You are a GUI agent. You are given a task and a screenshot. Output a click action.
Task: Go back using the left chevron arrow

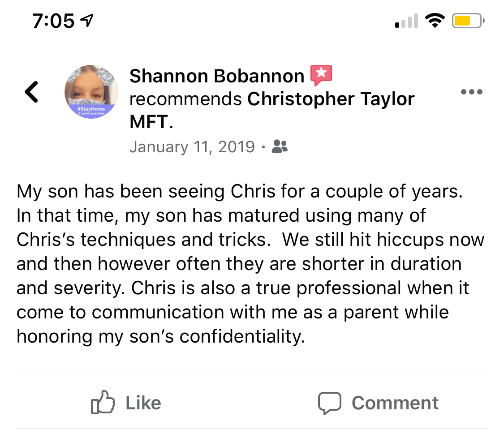pyautogui.click(x=31, y=92)
